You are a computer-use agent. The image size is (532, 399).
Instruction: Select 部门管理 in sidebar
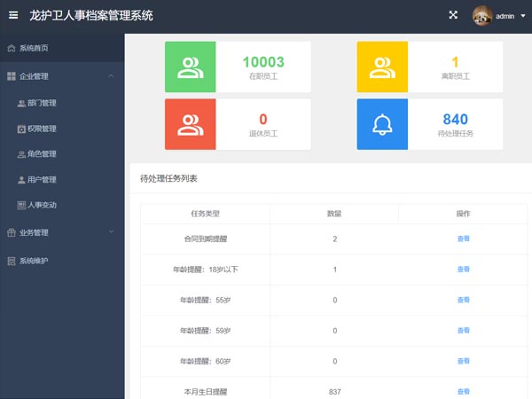click(42, 103)
